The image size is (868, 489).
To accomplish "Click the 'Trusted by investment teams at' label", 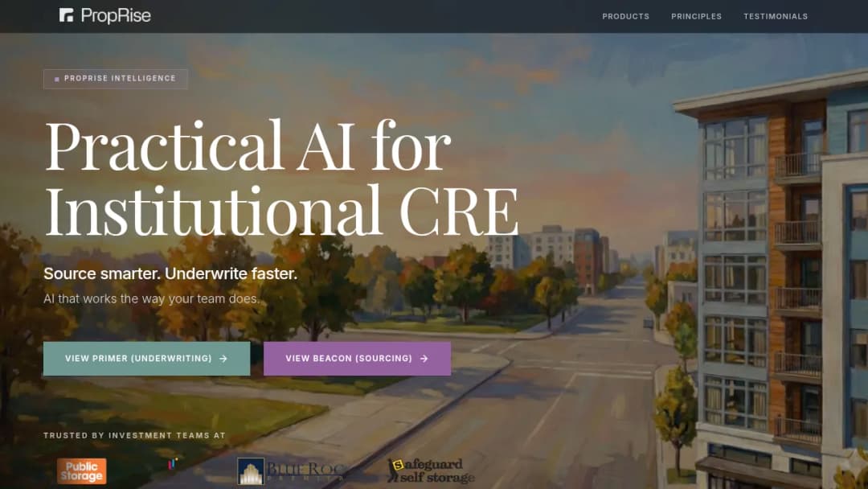I will point(134,436).
